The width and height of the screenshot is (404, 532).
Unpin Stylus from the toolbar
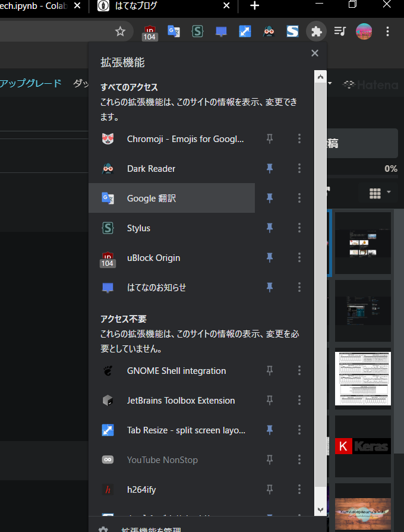270,228
